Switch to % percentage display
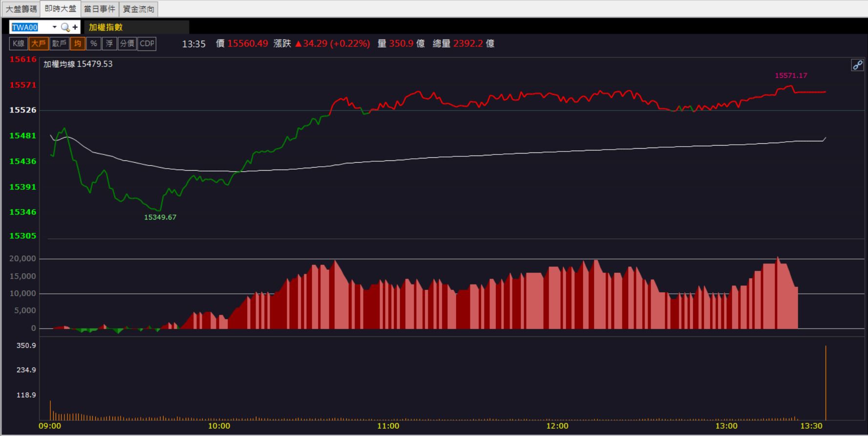868x436 pixels. (93, 44)
